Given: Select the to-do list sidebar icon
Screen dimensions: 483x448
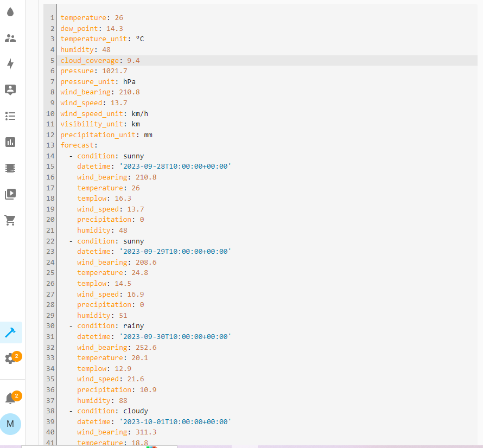Looking at the screenshot, I should point(10,116).
